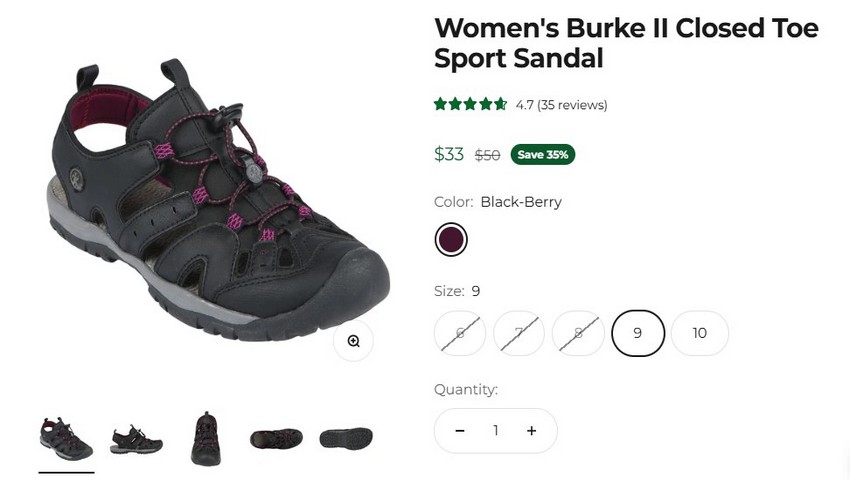Click the main sandal product image

[215, 200]
